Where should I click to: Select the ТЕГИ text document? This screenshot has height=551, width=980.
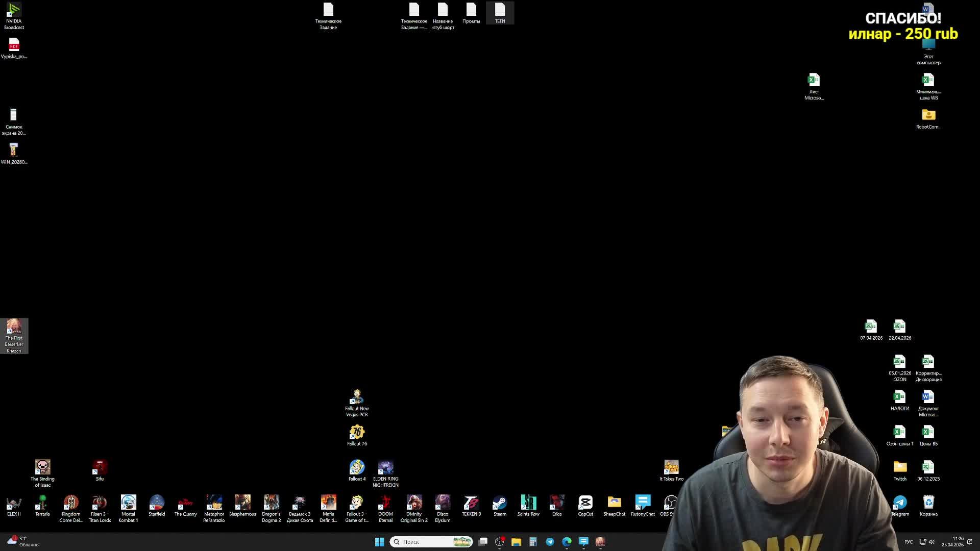tap(500, 11)
